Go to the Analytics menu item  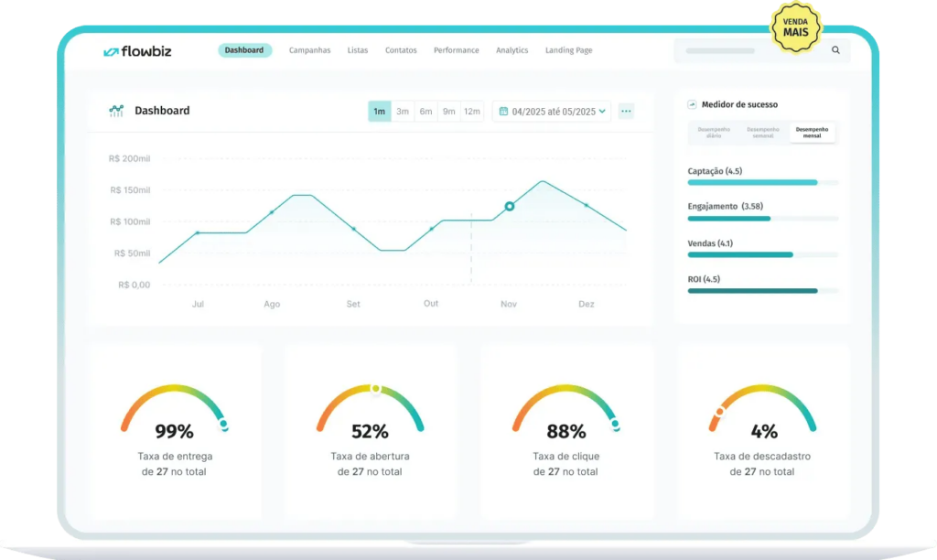tap(512, 50)
